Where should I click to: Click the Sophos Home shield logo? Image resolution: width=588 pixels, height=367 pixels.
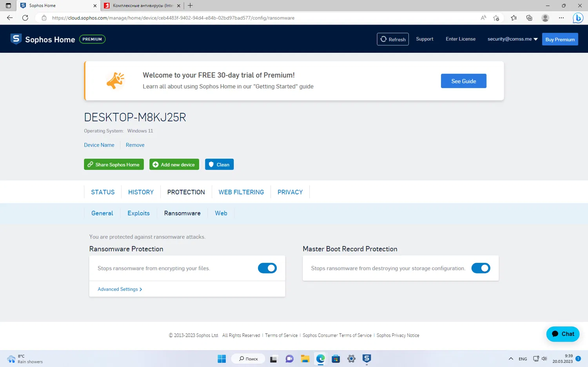[x=16, y=39]
